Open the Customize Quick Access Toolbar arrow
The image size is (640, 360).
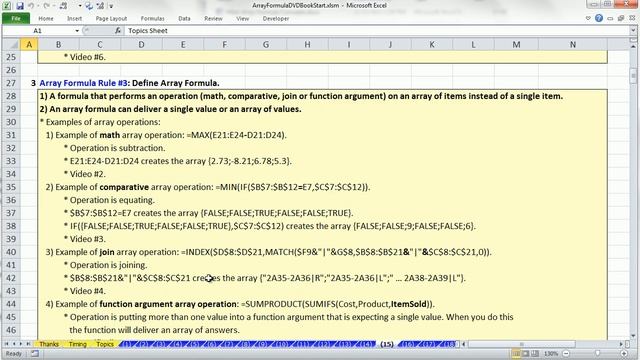click(111, 6)
